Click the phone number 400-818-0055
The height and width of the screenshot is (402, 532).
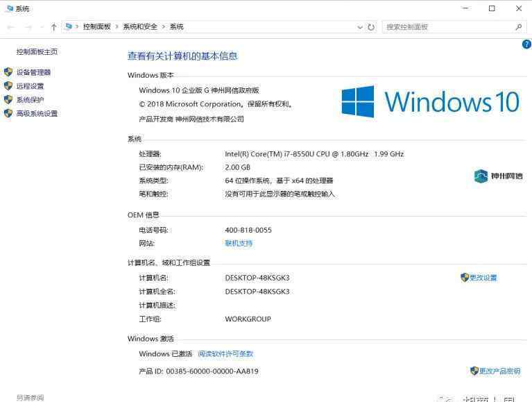pyautogui.click(x=248, y=231)
